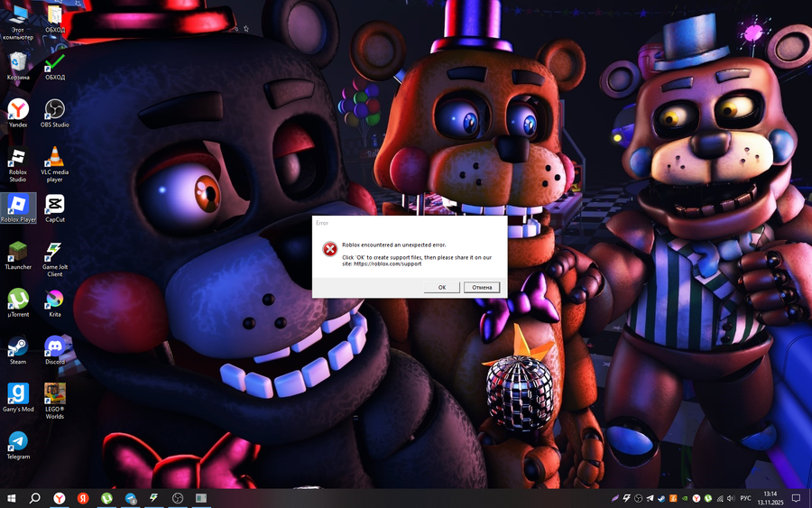The image size is (812, 508).
Task: Switch the РУС input language indicator
Action: (x=746, y=498)
